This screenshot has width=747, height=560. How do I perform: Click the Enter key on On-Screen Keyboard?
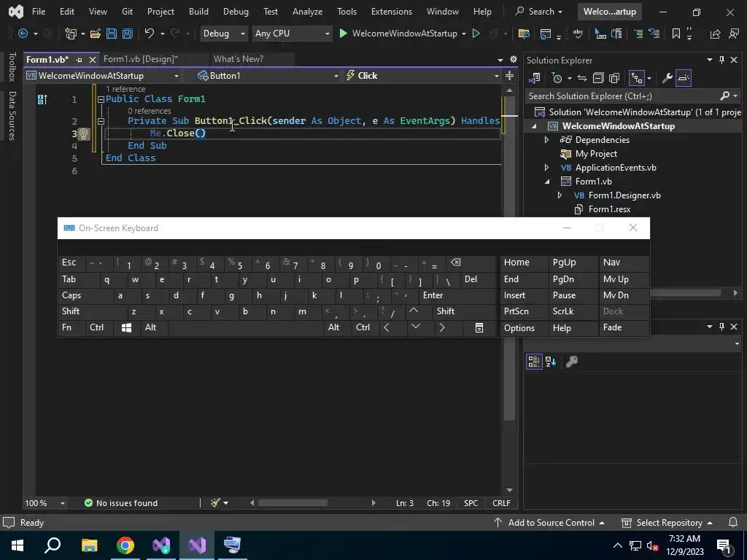(x=457, y=295)
